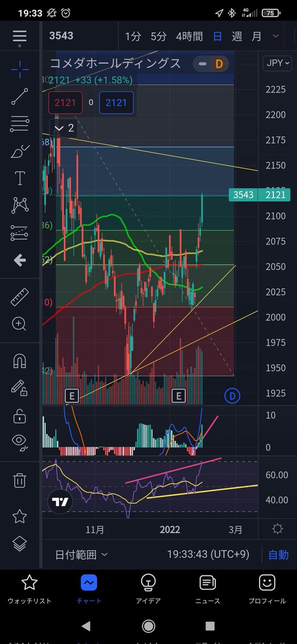297x644 pixels.
Task: Open the ウォッチリスト tab
Action: click(29, 589)
